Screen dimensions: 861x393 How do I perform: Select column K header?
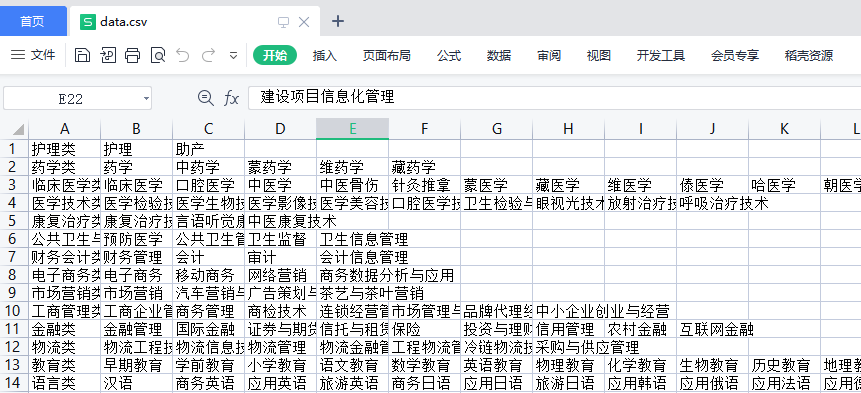pyautogui.click(x=784, y=129)
